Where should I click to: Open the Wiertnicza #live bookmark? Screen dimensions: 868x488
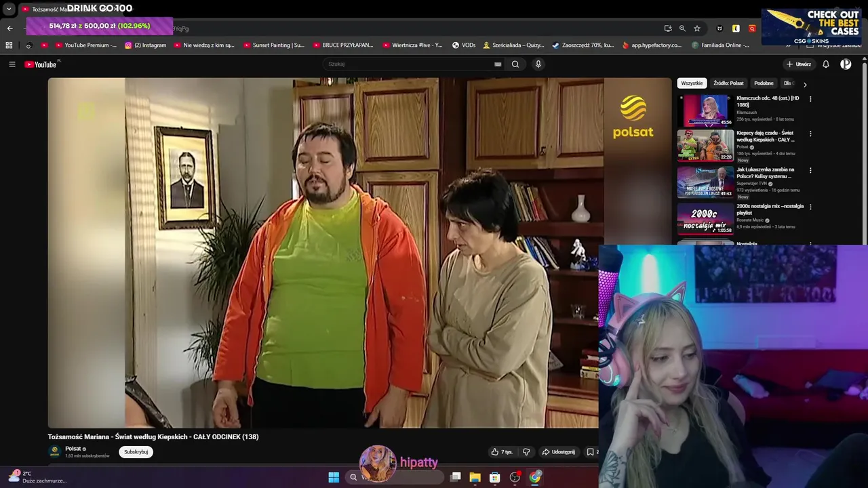413,45
